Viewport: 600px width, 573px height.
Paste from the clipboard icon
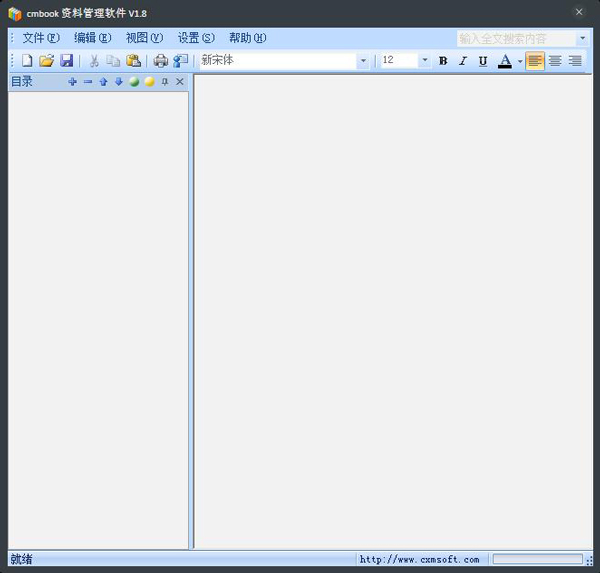(134, 60)
